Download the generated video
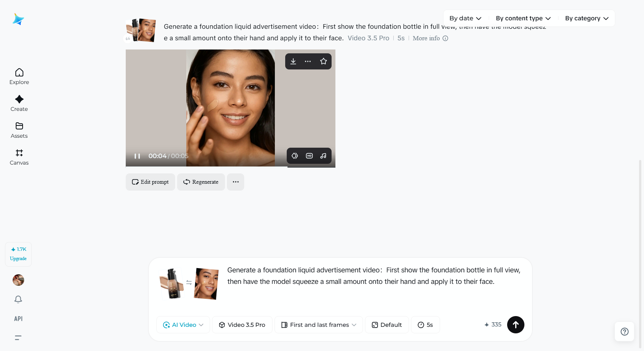This screenshot has height=351, width=644. click(x=293, y=61)
